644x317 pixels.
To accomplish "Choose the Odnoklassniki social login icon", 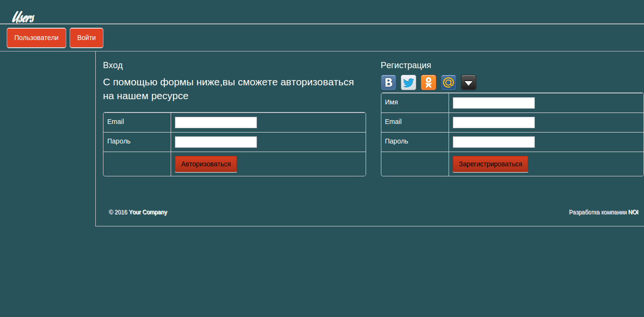I will [429, 82].
